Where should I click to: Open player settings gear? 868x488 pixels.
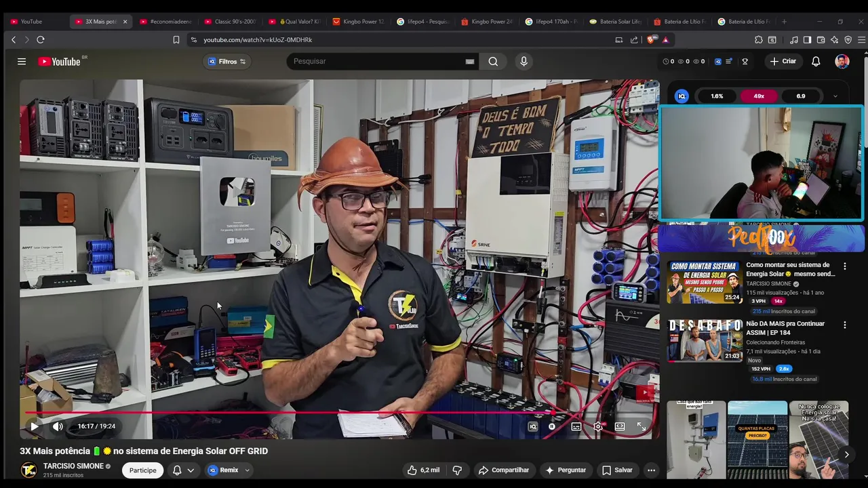597,426
